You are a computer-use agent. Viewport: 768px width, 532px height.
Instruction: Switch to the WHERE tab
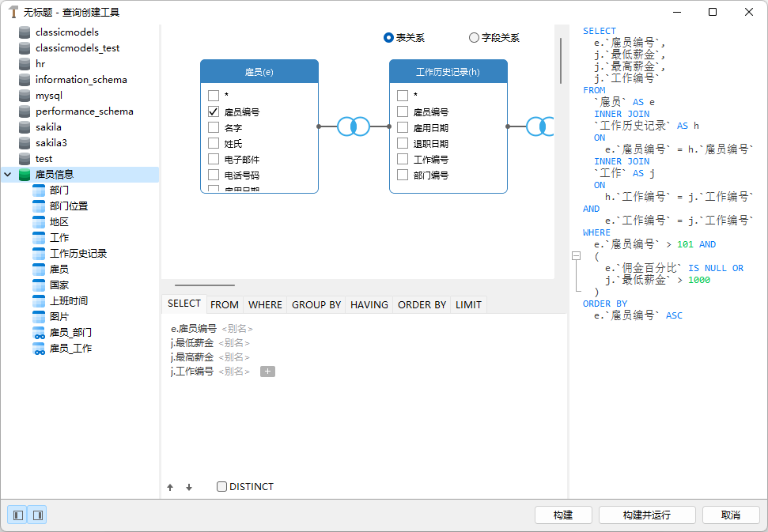pos(264,304)
